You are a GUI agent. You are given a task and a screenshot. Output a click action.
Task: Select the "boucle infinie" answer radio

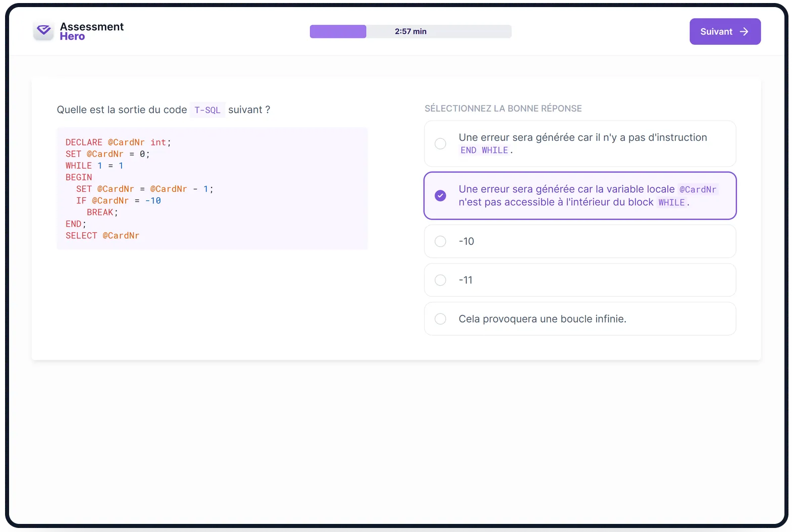pyautogui.click(x=440, y=319)
